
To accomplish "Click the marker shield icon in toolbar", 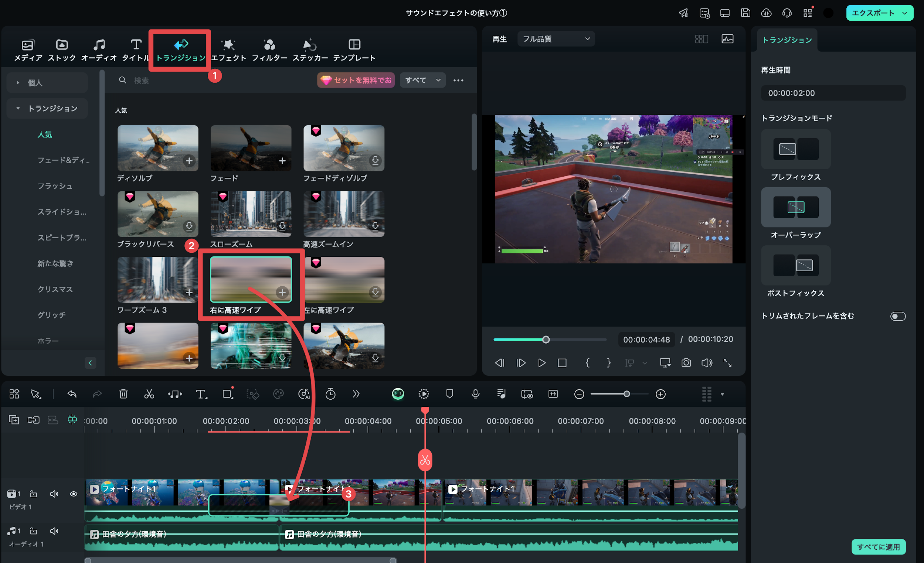I will (450, 394).
